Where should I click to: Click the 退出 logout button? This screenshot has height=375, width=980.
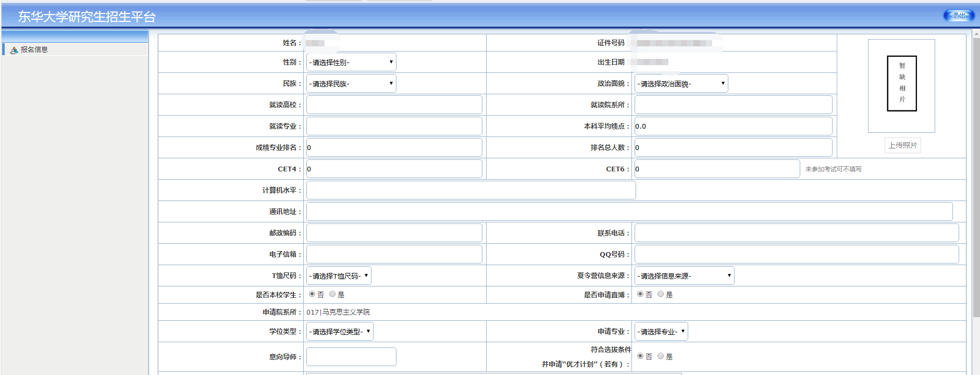(x=958, y=16)
